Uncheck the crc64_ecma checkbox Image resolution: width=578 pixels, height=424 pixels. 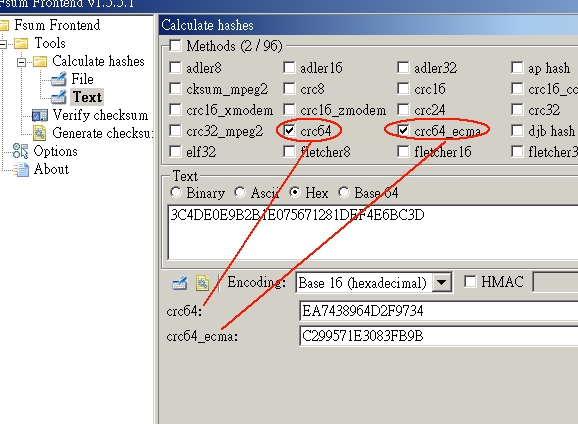point(403,131)
